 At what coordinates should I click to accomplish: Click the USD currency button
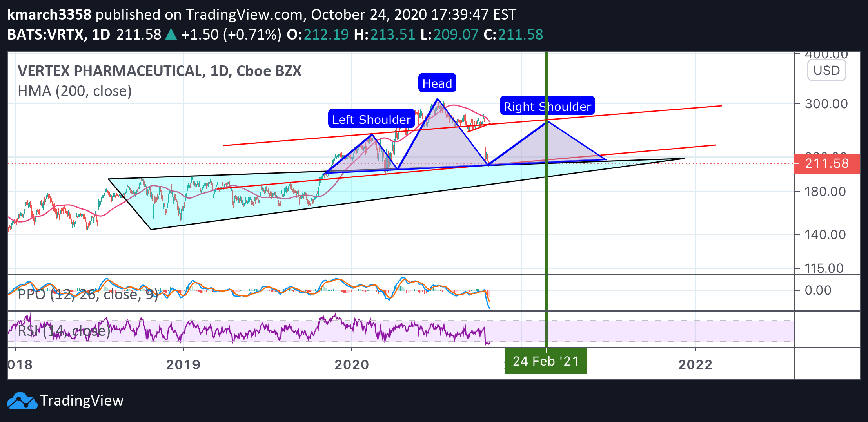pos(826,71)
